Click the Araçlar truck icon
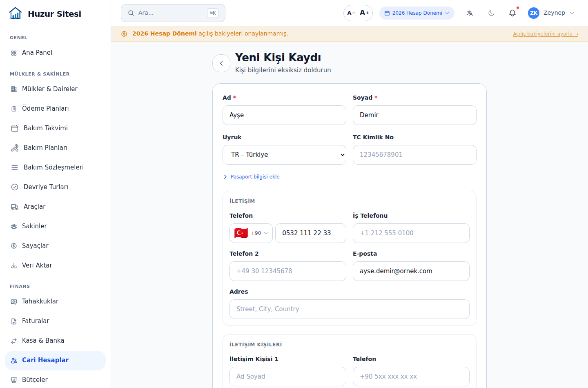This screenshot has width=588, height=388. point(15,207)
